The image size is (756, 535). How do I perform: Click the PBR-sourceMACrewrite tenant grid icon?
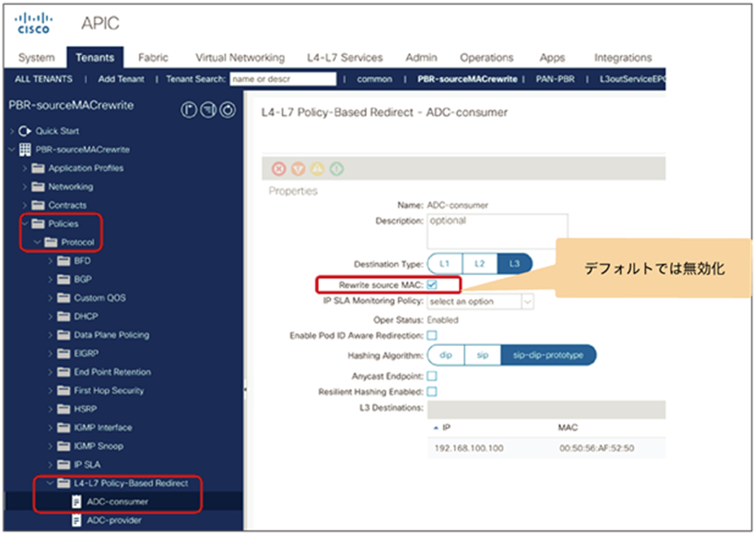pos(24,150)
